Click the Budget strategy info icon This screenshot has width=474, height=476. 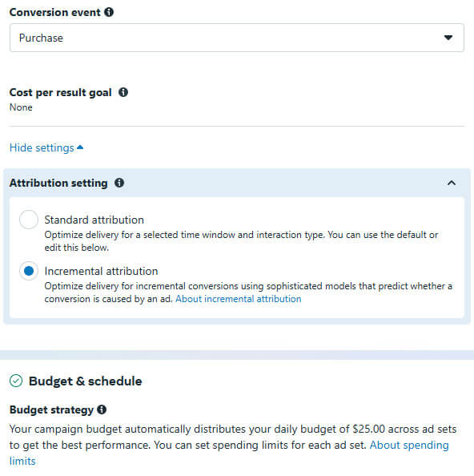click(102, 409)
